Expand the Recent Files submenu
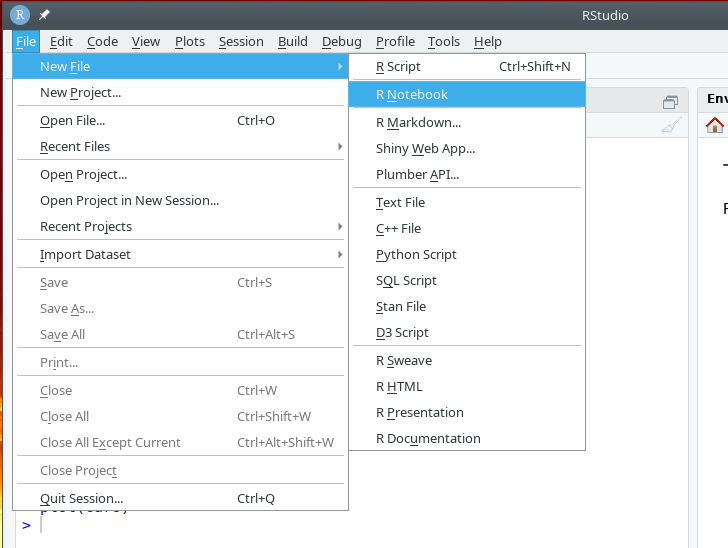Viewport: 728px width, 548px height. [180, 147]
